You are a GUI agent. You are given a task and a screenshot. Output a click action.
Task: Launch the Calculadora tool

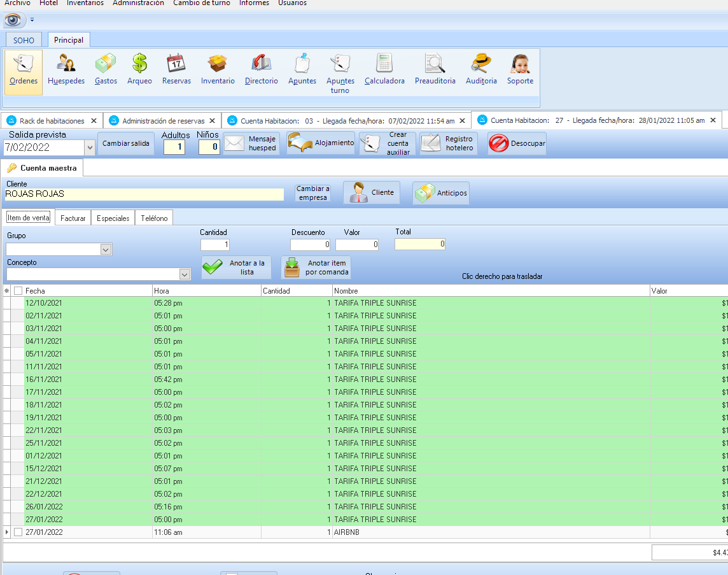pos(384,64)
